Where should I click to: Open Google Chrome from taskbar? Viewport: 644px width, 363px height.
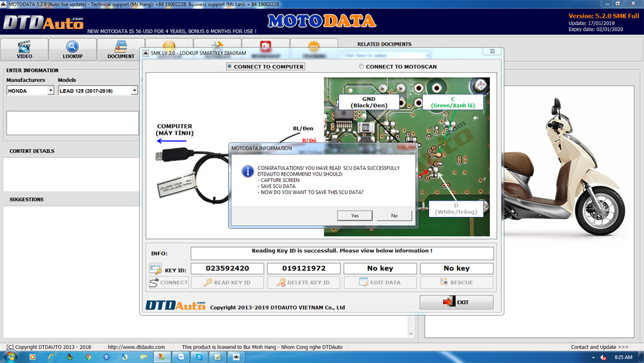point(88,357)
